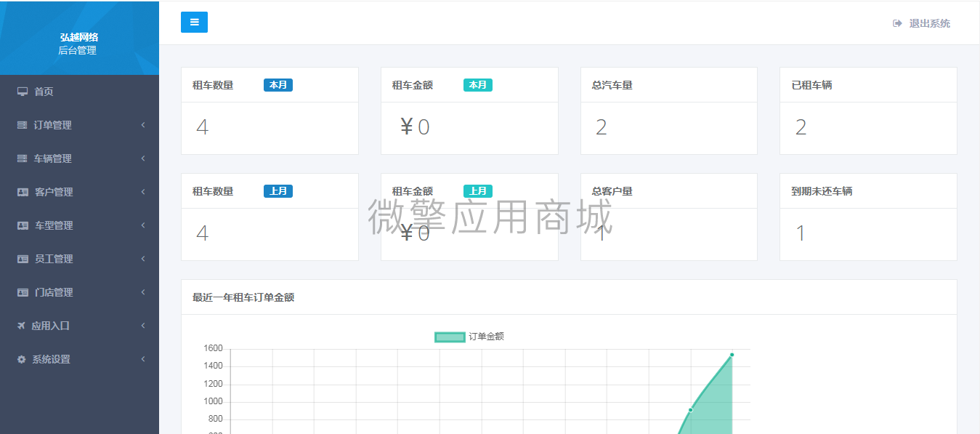Open the 系统设置 menu label
The image size is (980, 434).
(51, 359)
